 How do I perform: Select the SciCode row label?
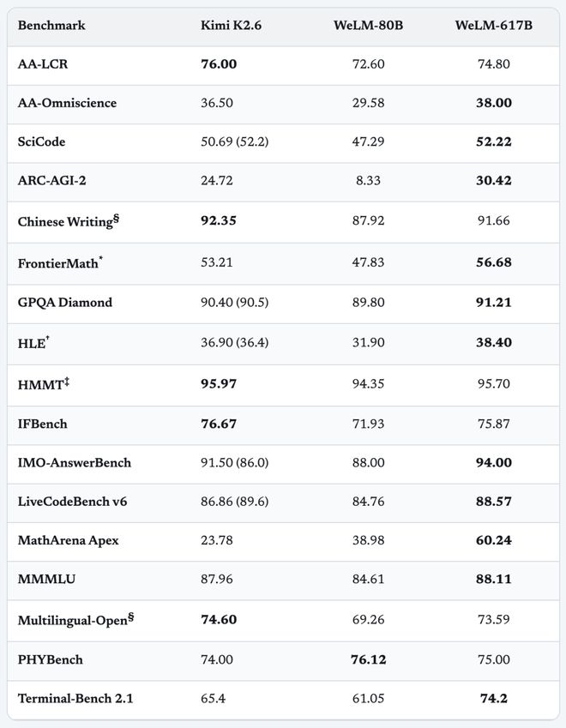pos(41,141)
